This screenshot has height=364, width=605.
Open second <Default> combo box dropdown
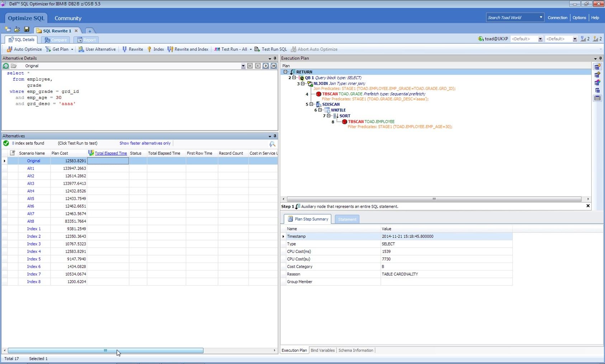tap(575, 39)
